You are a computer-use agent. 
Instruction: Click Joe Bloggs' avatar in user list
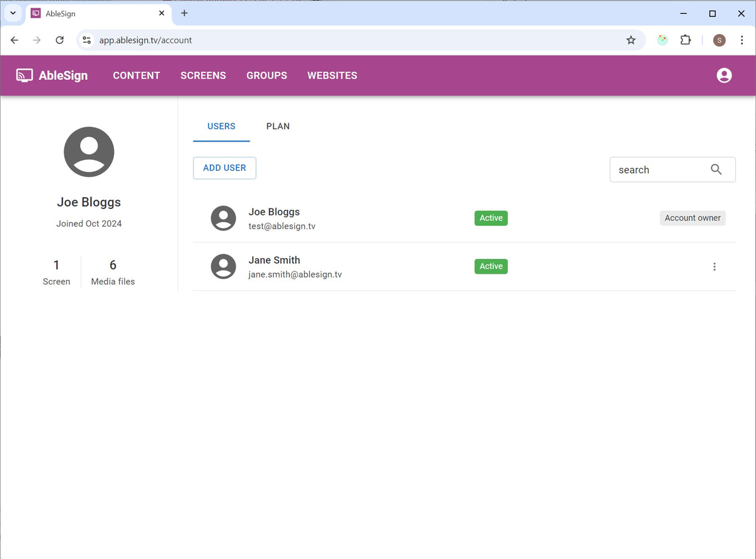tap(223, 218)
